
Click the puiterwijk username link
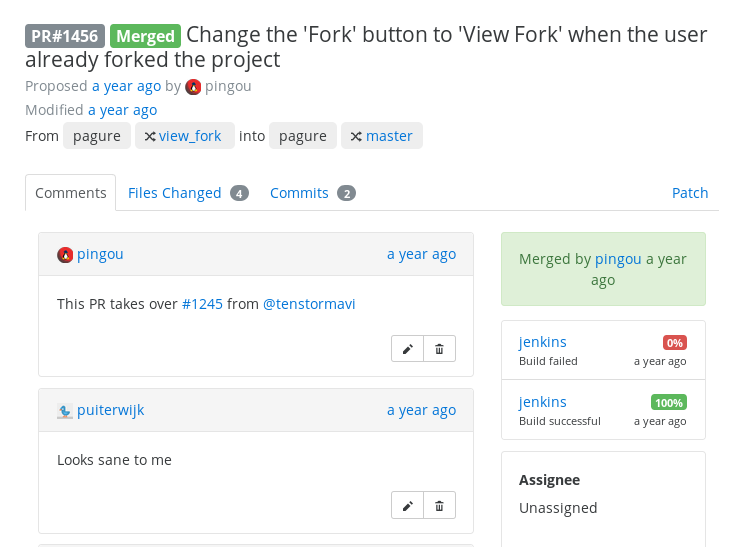[111, 410]
